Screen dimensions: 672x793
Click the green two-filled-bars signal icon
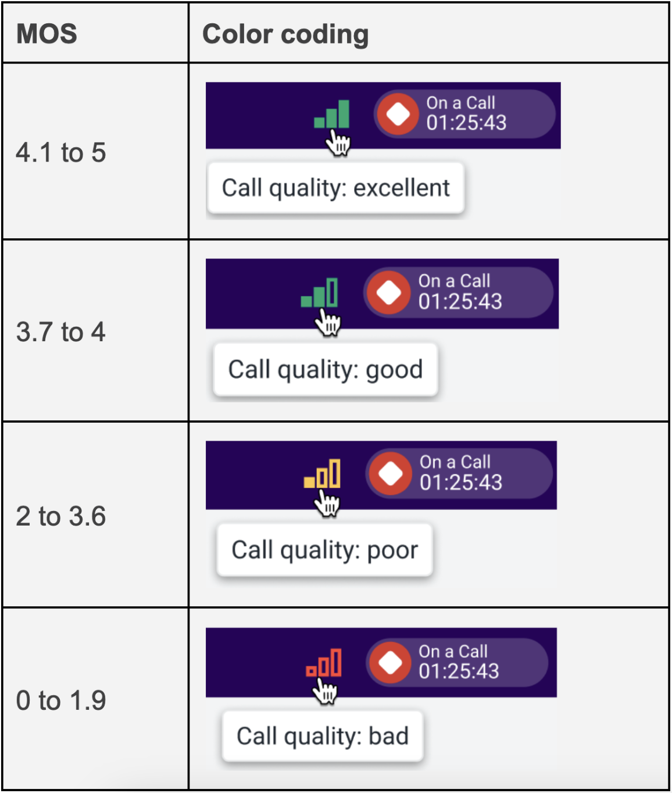point(319,292)
